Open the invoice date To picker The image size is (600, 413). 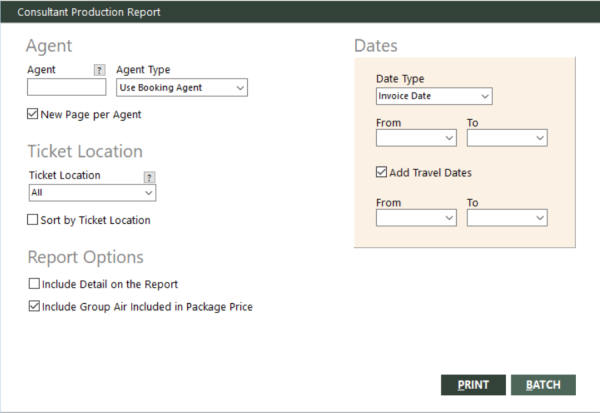pyautogui.click(x=507, y=138)
